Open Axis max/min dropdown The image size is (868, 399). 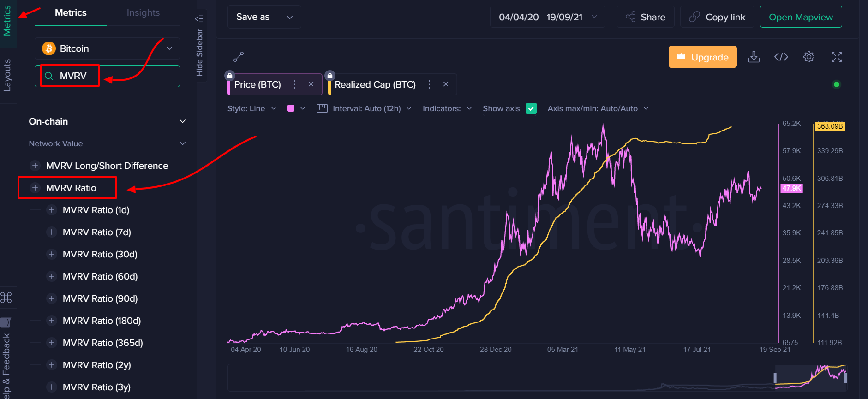[x=598, y=108]
